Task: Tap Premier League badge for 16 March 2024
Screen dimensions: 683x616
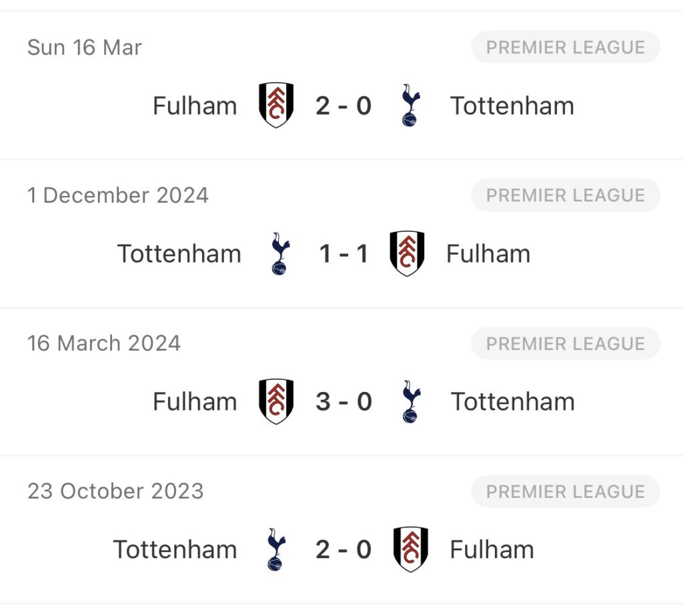Action: pos(565,343)
